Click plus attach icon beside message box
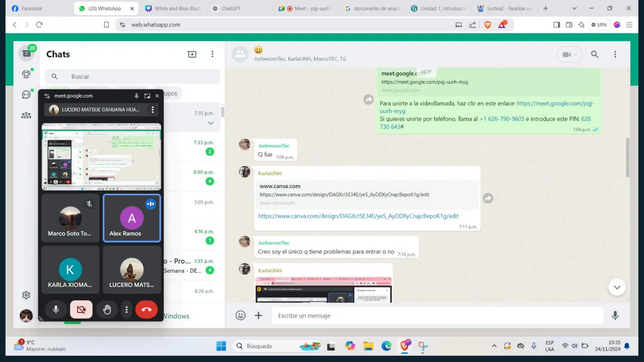Viewport: 644px width, 362px height. coord(258,315)
